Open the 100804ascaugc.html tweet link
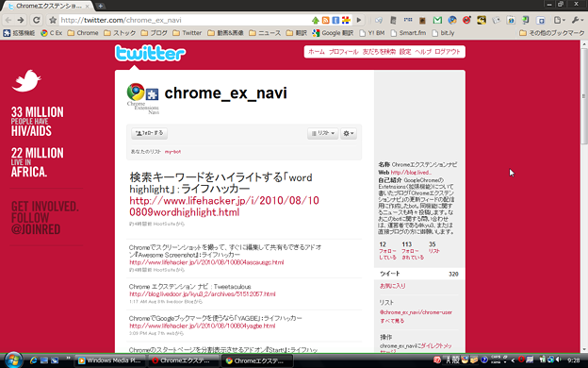This screenshot has width=588, height=368. (x=206, y=262)
